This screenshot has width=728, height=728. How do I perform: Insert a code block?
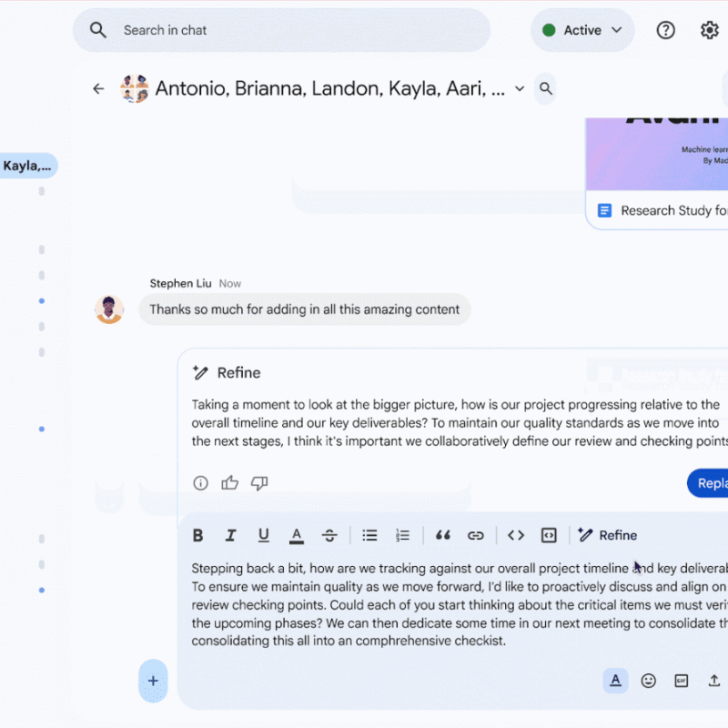pyautogui.click(x=548, y=535)
